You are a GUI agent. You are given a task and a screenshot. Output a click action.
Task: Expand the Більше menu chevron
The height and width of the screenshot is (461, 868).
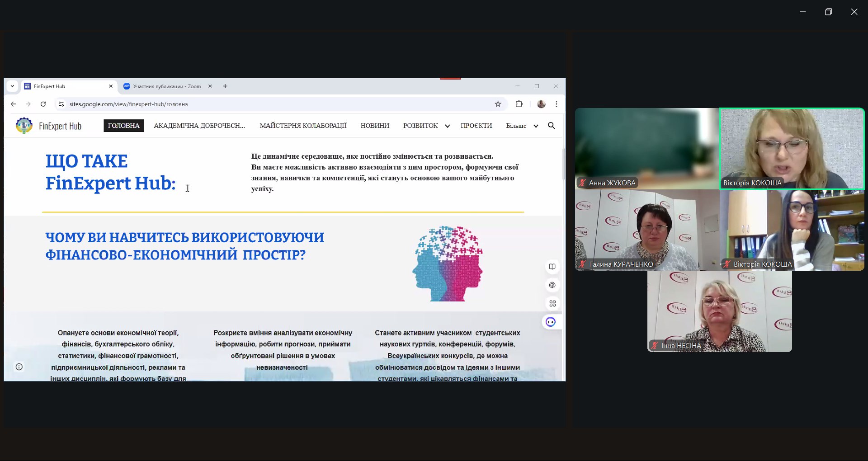pyautogui.click(x=536, y=126)
